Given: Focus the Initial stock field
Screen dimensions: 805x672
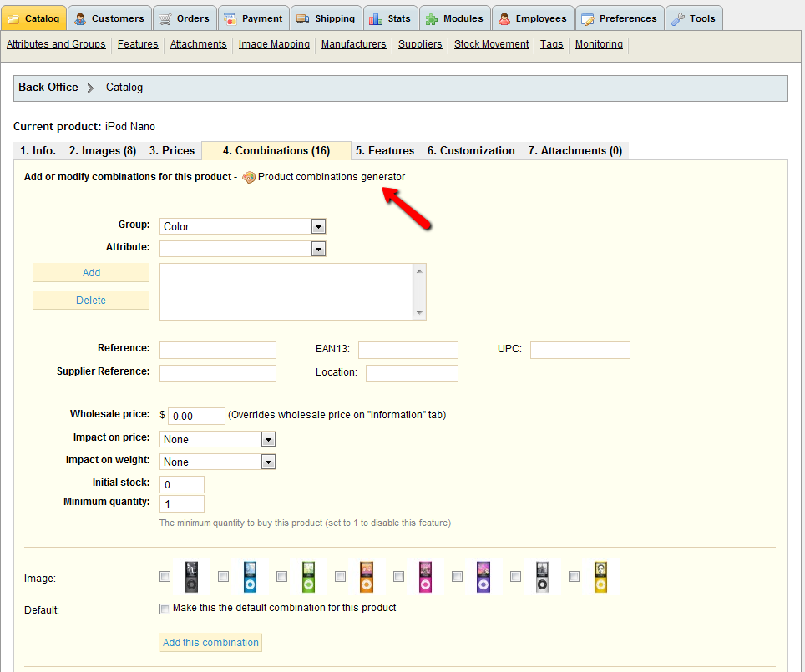Looking at the screenshot, I should [x=182, y=485].
